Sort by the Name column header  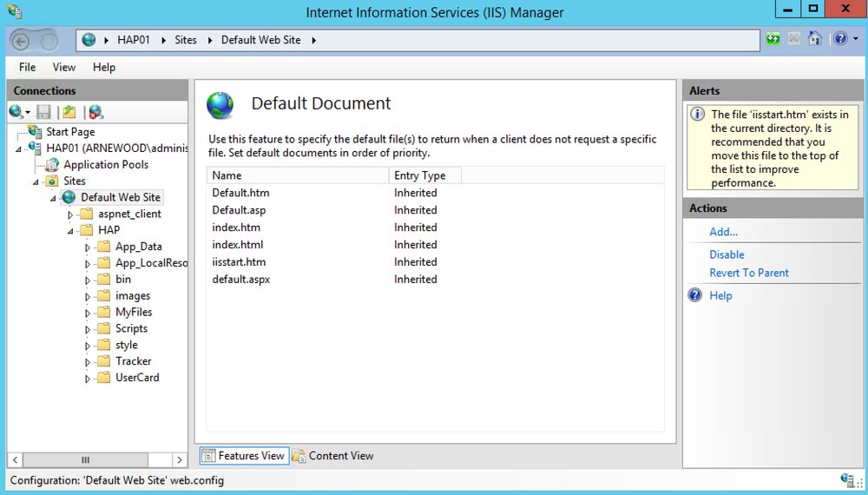tap(298, 175)
